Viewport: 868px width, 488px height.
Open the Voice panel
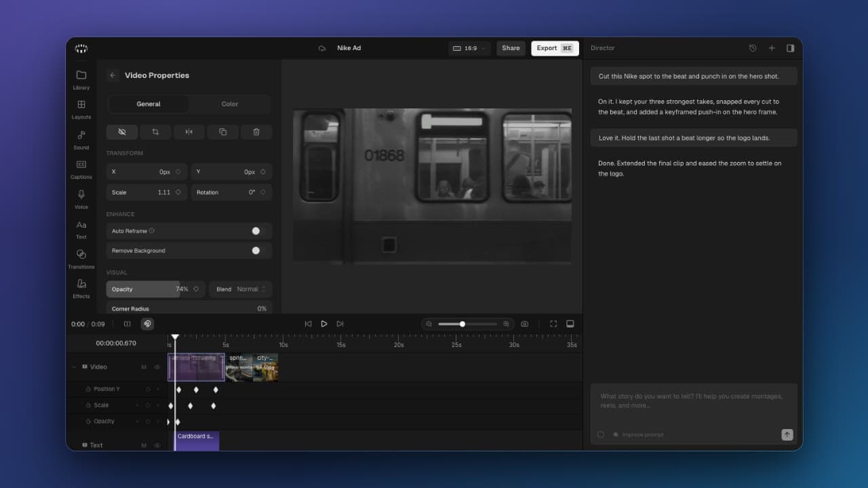coord(81,199)
